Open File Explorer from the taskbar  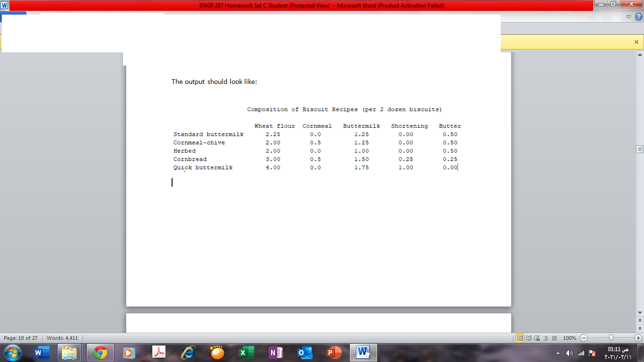click(70, 353)
